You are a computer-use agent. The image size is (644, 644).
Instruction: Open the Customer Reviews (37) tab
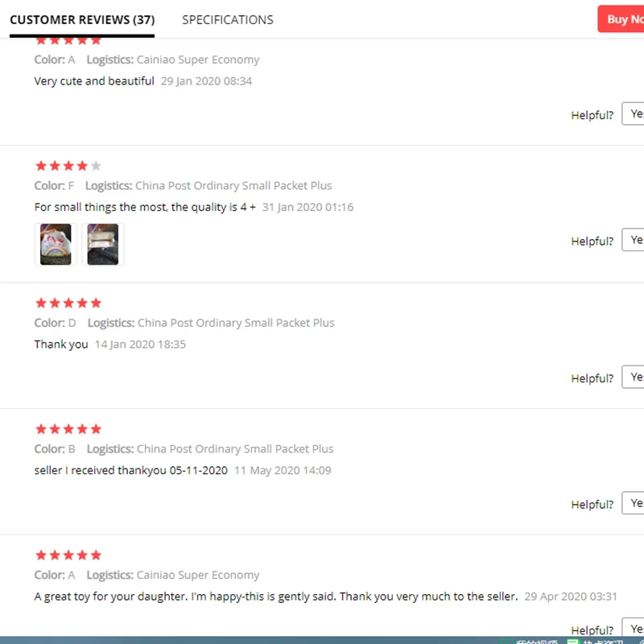pyautogui.click(x=82, y=19)
